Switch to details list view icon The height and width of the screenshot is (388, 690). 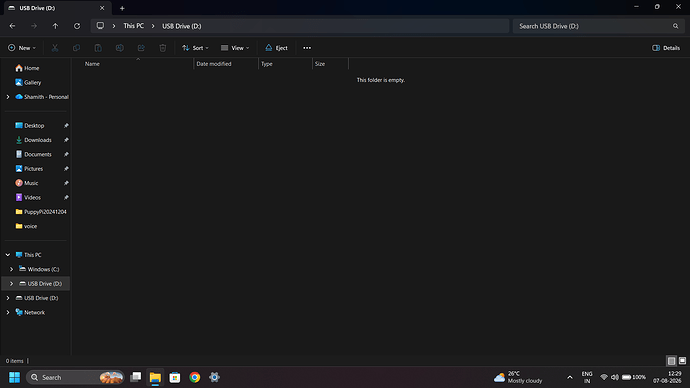point(671,361)
